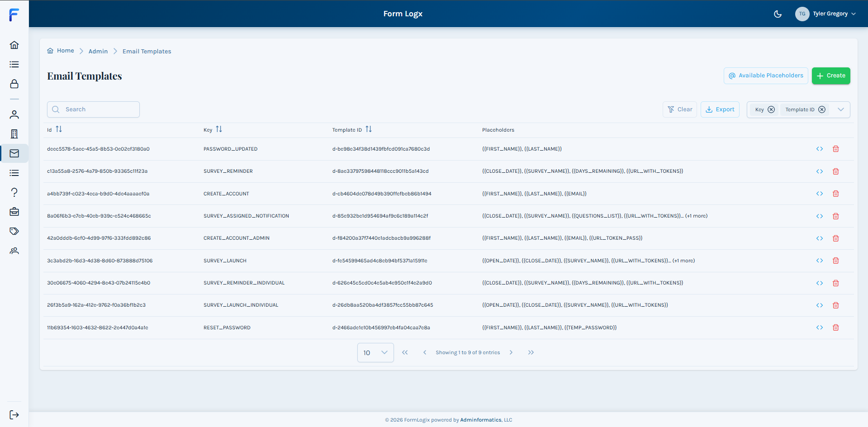Image resolution: width=868 pixels, height=427 pixels.
Task: Delete the SURVEY_REMINDER template
Action: tap(836, 171)
